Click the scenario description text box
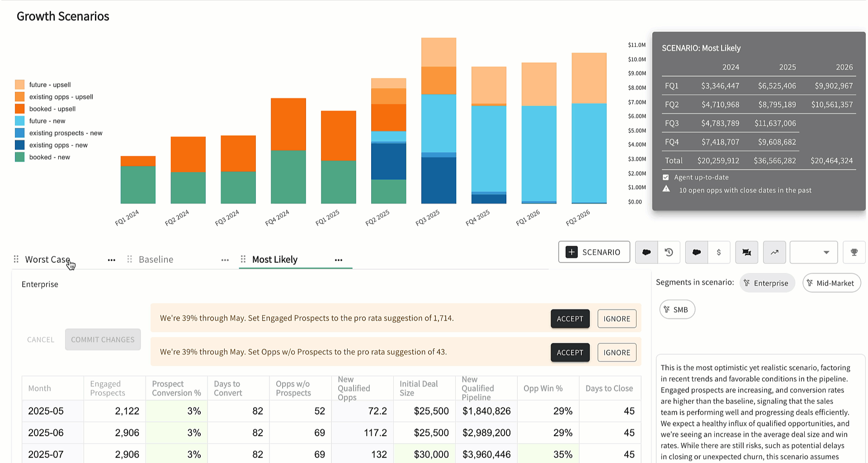Viewport: 868px width, 463px height. (x=760, y=409)
